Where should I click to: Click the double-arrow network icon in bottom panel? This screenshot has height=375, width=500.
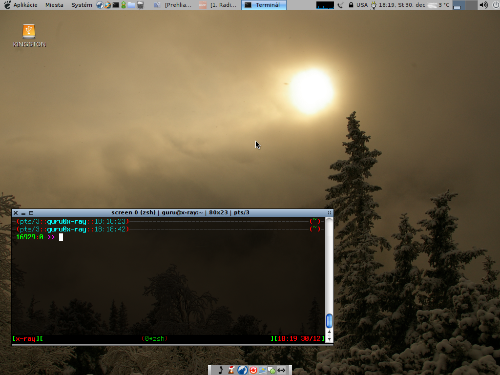281,370
